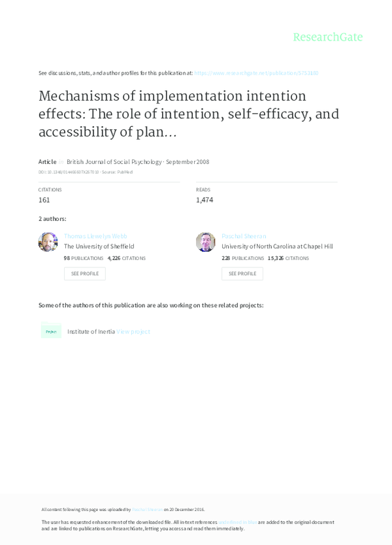The image size is (392, 545).
Task: Click the ResearchGate logo
Action: click(328, 37)
